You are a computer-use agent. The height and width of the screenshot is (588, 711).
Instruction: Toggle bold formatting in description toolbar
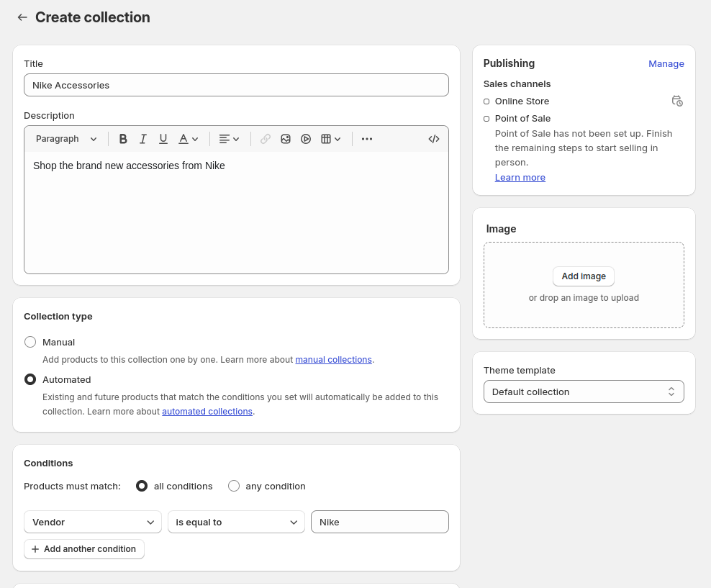pos(123,139)
